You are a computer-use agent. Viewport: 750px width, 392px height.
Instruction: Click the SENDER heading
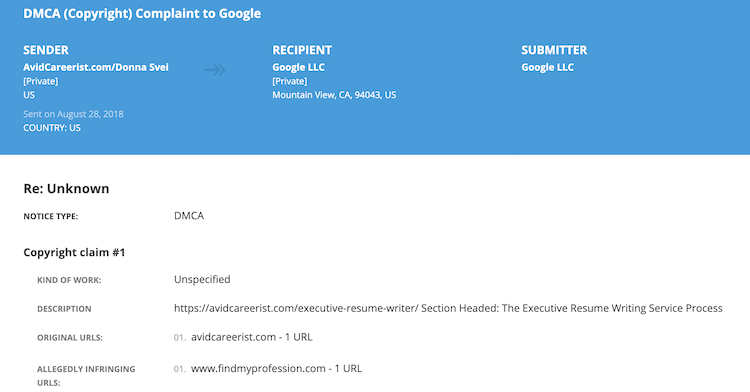tap(46, 50)
